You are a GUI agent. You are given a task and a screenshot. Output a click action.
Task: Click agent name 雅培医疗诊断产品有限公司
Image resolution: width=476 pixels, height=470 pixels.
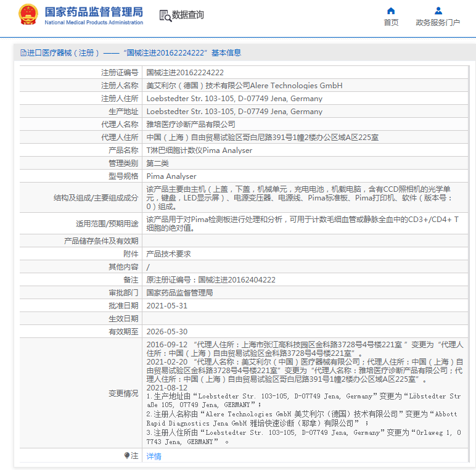[x=191, y=125]
